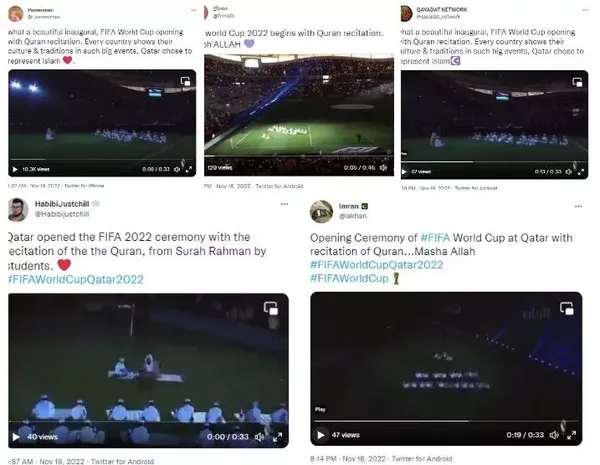600x465 pixels.
Task: Open picture-in-picture on Qayadat Network video
Action: (577, 82)
